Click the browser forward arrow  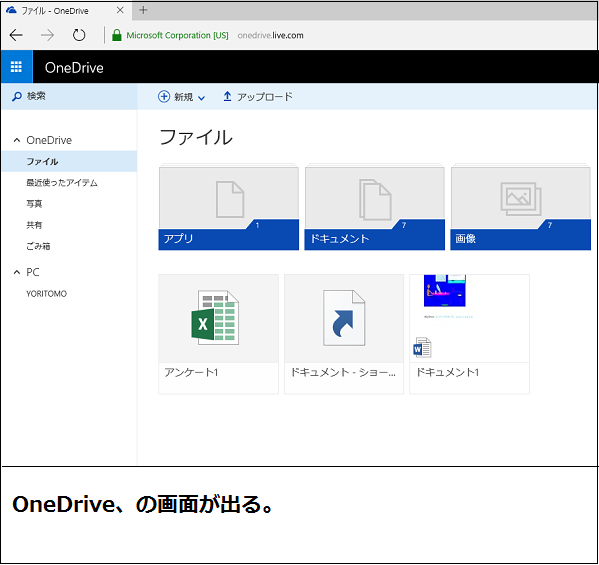coord(47,35)
